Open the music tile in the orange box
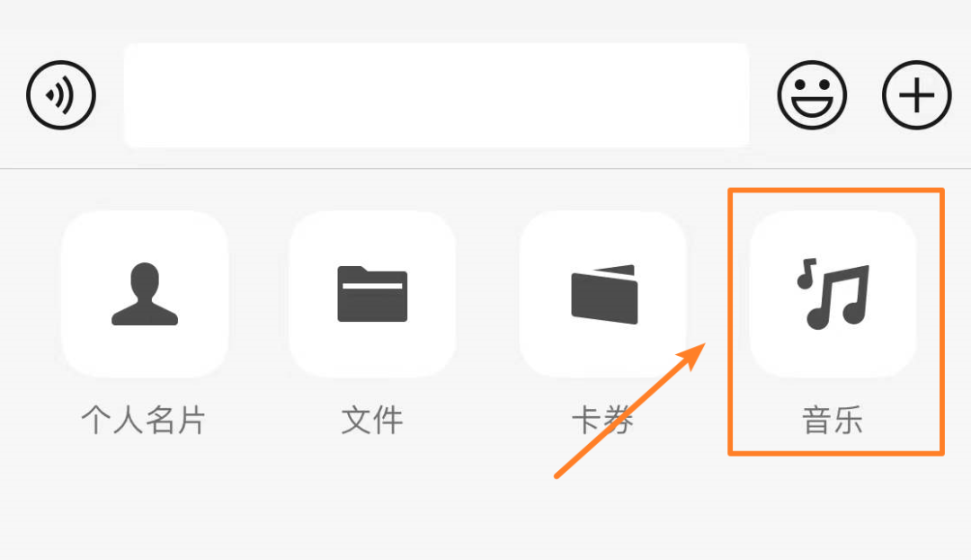Screen dimensions: 971x560 point(833,294)
